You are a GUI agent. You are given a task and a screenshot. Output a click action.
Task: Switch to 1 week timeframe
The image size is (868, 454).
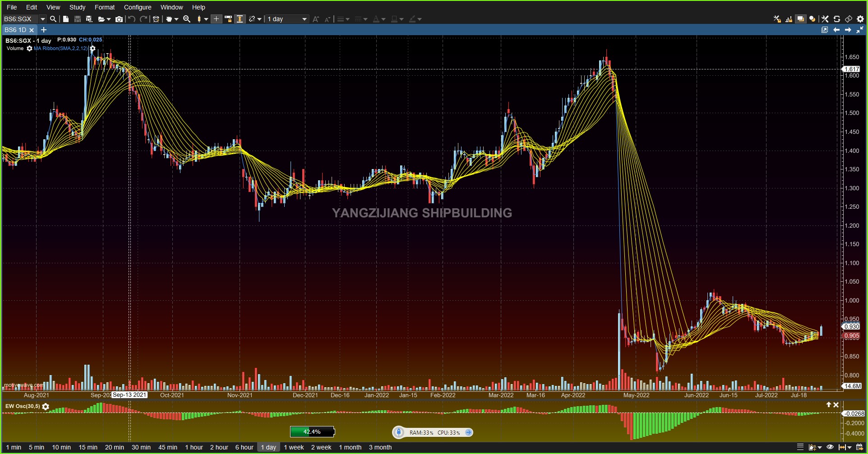pyautogui.click(x=294, y=447)
